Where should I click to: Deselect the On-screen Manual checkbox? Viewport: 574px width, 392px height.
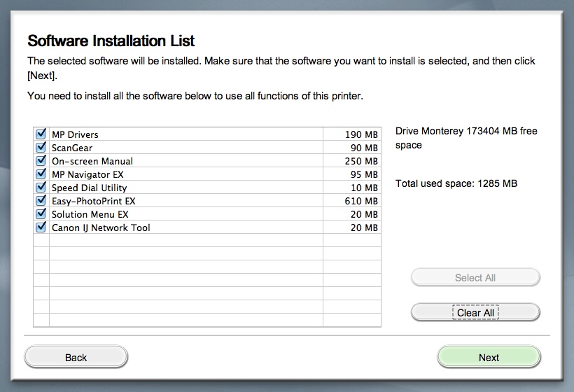[41, 160]
